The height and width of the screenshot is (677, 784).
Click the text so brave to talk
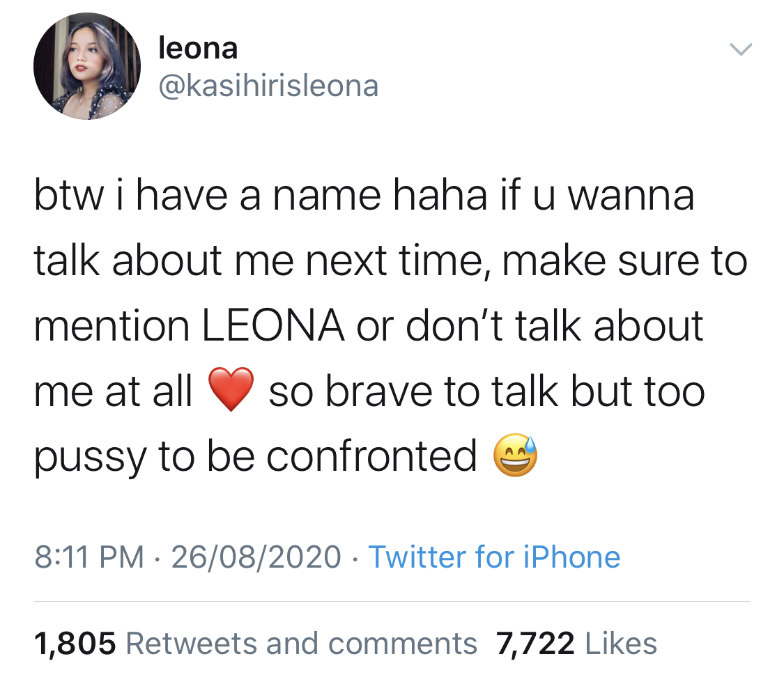[413, 391]
